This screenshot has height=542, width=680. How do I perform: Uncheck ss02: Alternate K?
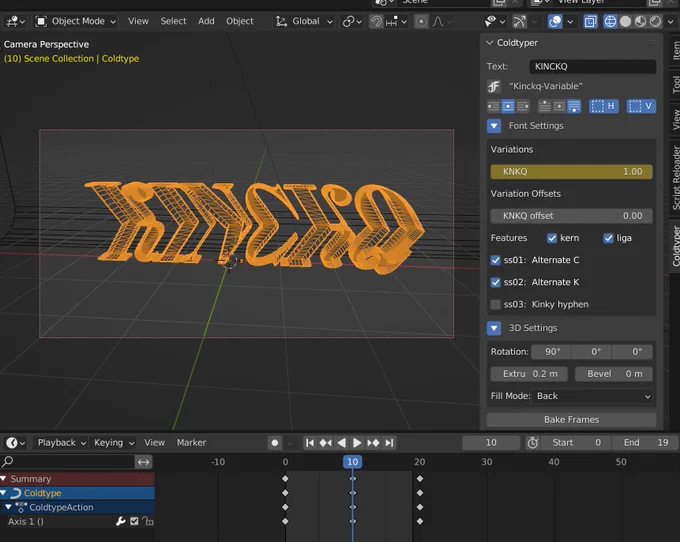tap(495, 282)
